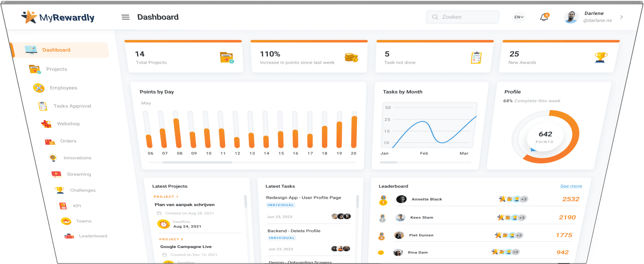This screenshot has height=264, width=644.
Task: Click the KPI document icon
Action: [x=63, y=206]
